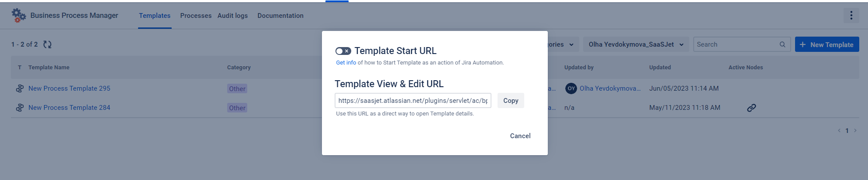Switch to the Processes tab
The width and height of the screenshot is (868, 180).
pos(196,16)
